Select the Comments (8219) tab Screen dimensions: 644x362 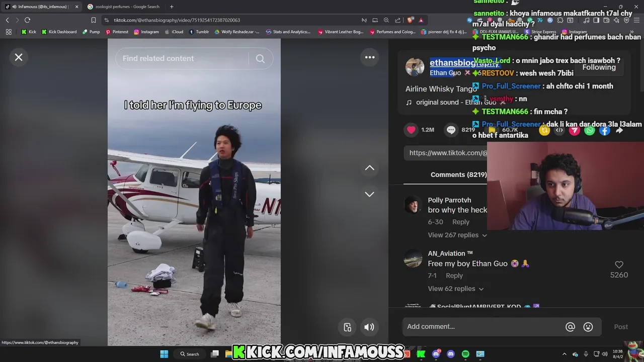[458, 174]
